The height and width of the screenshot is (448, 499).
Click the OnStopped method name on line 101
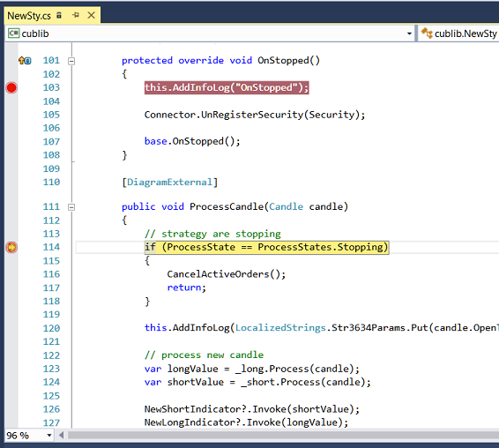point(283,61)
